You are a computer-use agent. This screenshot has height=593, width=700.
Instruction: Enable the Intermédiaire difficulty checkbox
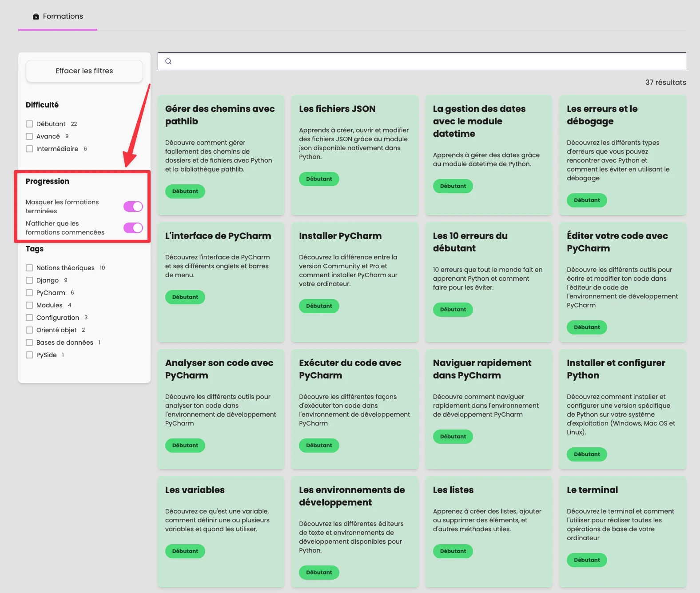[x=29, y=149]
